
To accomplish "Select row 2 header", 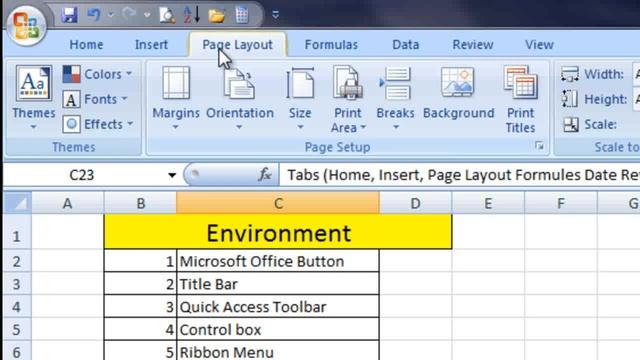I will (x=17, y=261).
